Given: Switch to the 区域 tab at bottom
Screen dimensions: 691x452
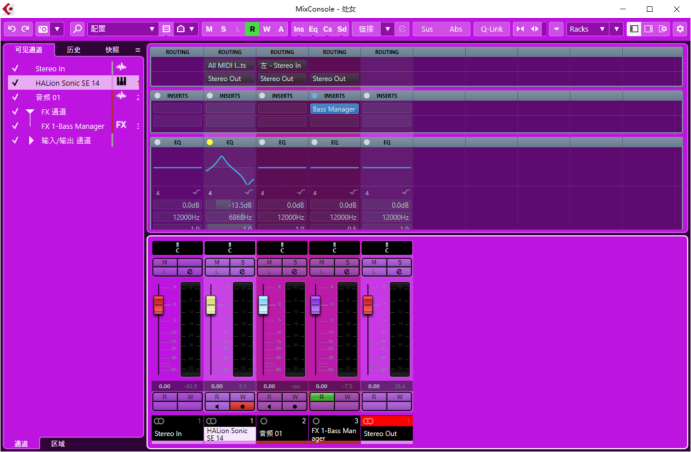Looking at the screenshot, I should pos(59,443).
